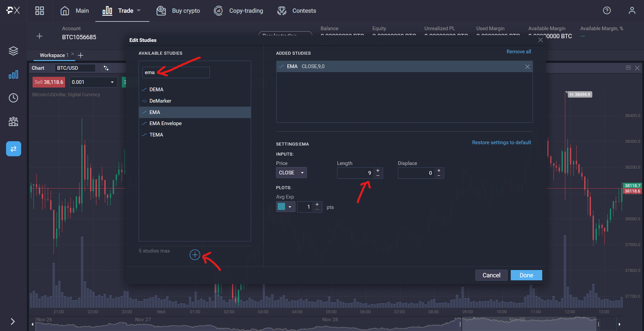The width and height of the screenshot is (644, 331).
Task: Decrease the Displace value
Action: pyautogui.click(x=439, y=176)
